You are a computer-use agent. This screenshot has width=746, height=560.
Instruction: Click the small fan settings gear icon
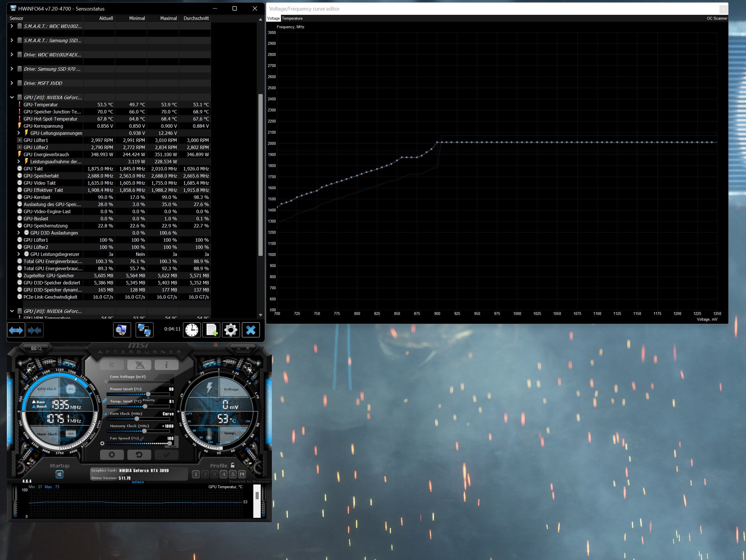point(102,443)
